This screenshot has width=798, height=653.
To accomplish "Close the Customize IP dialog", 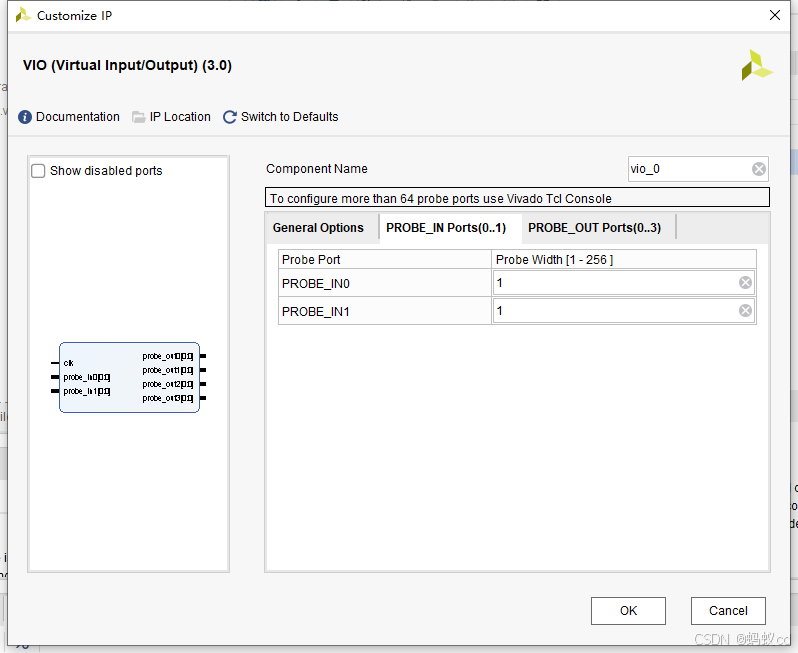I will point(775,15).
